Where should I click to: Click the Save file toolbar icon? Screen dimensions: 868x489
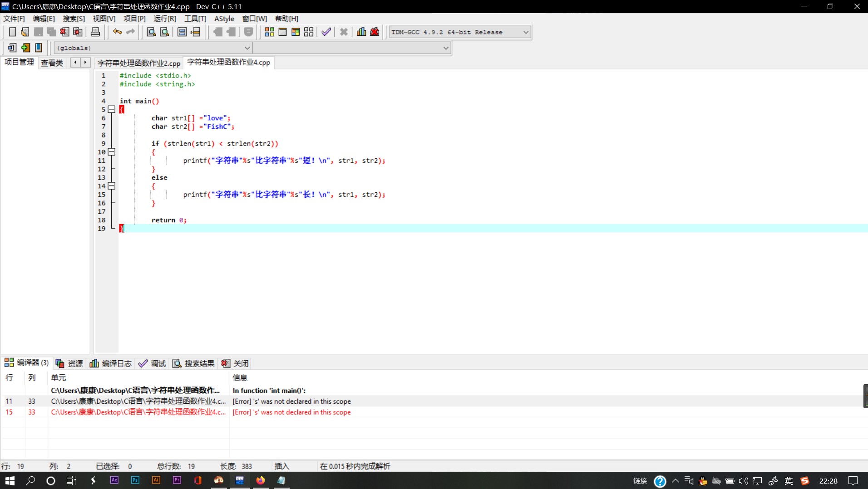[39, 32]
